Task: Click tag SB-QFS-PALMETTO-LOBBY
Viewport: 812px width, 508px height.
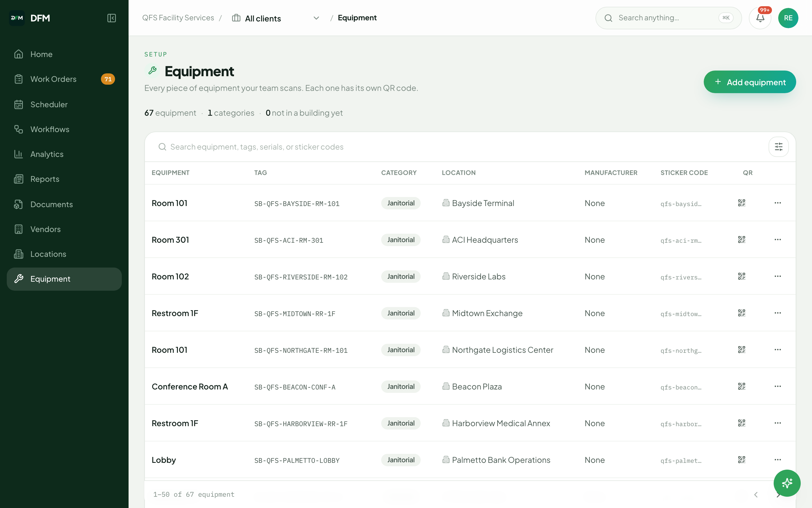Action: [297, 460]
